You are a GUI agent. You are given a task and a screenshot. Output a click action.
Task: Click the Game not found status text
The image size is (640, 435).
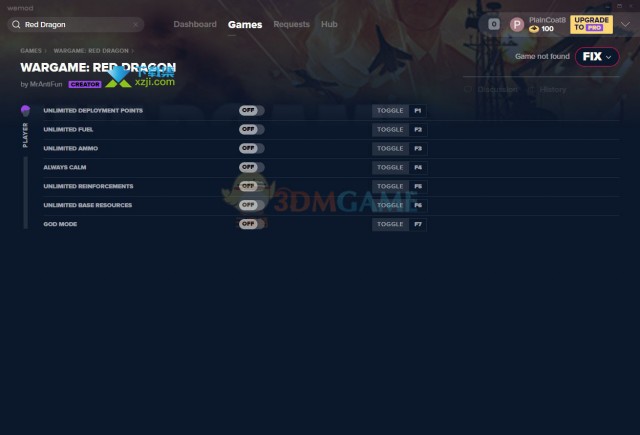pyautogui.click(x=542, y=56)
